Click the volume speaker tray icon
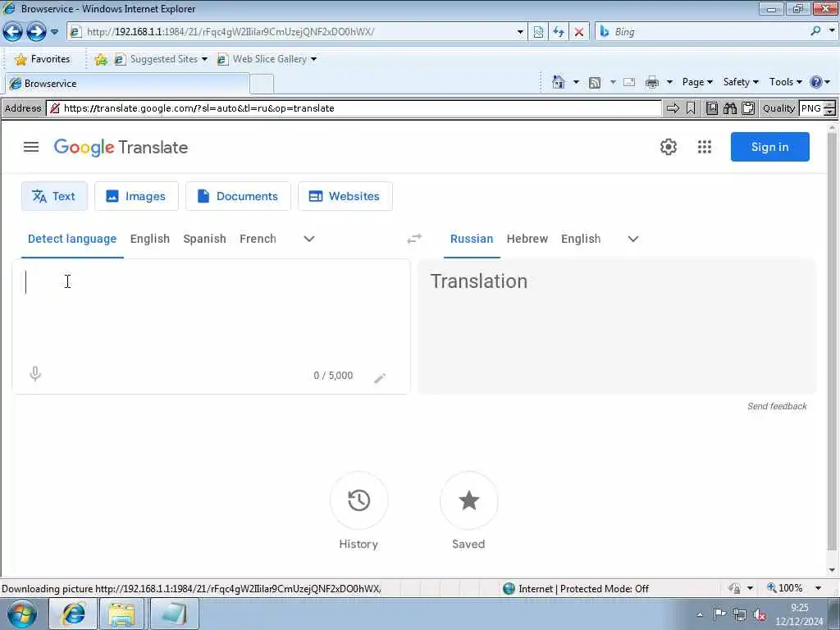840x630 pixels. coord(760,614)
